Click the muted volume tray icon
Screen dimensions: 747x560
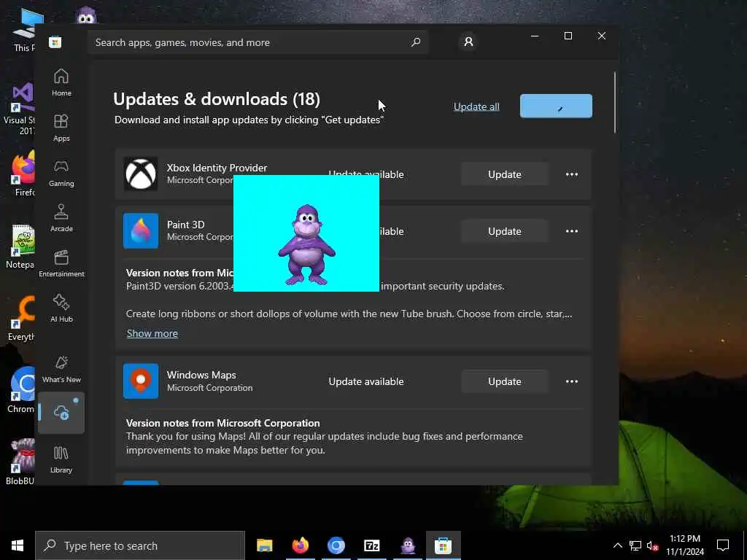click(x=652, y=545)
